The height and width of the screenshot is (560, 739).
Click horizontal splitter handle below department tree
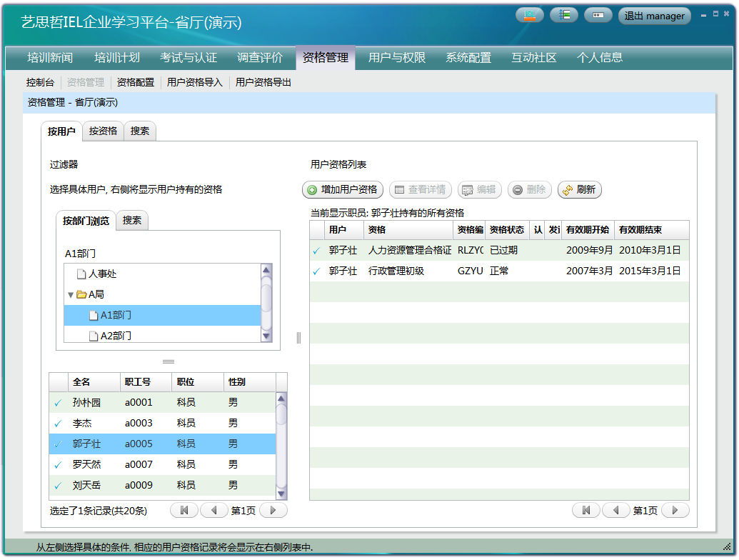pos(169,362)
